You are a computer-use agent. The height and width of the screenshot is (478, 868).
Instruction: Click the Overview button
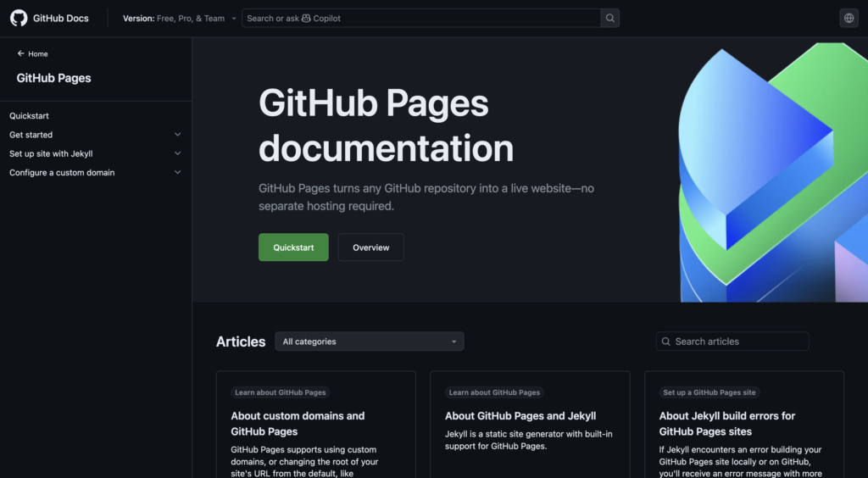click(371, 247)
